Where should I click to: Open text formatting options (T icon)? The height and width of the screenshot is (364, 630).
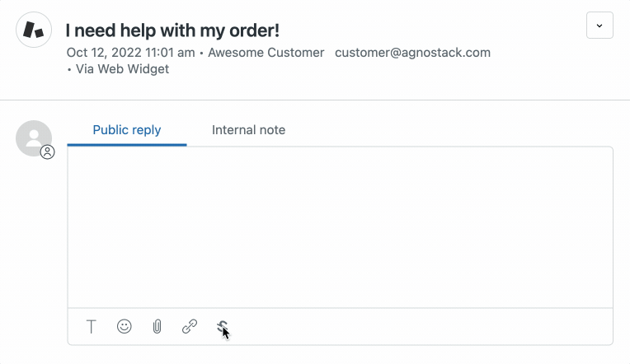pos(92,327)
